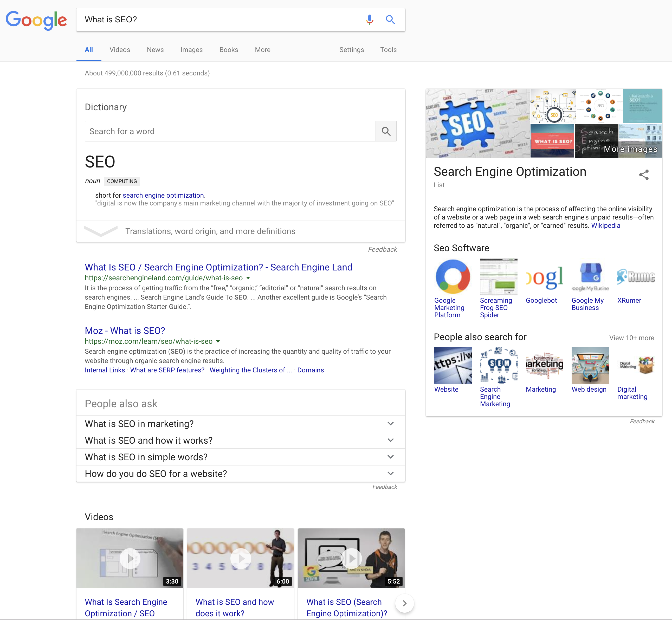Open 'What is SEO and how does it work?' video title
Screen dimensions: 672x621
pyautogui.click(x=235, y=607)
